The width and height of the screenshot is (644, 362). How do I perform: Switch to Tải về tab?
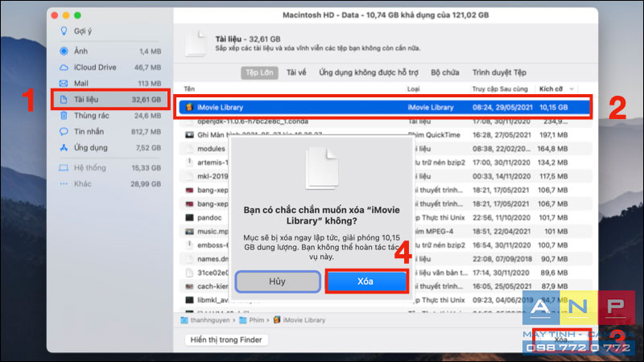296,72
